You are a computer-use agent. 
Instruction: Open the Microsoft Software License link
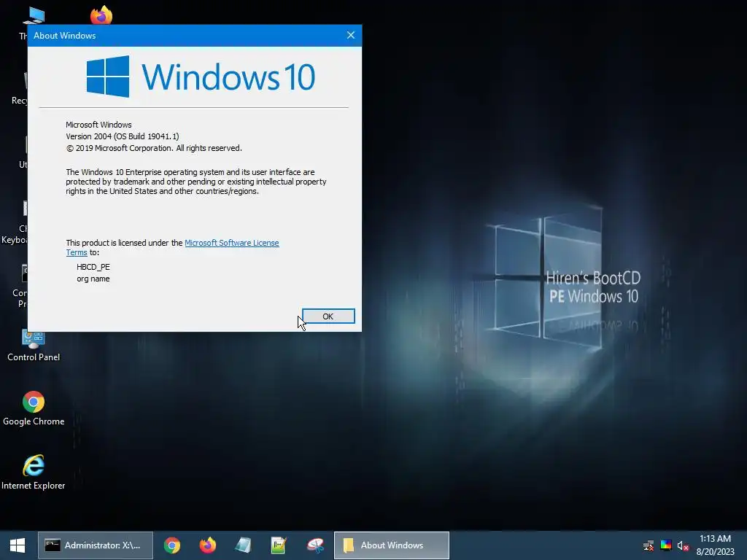231,243
